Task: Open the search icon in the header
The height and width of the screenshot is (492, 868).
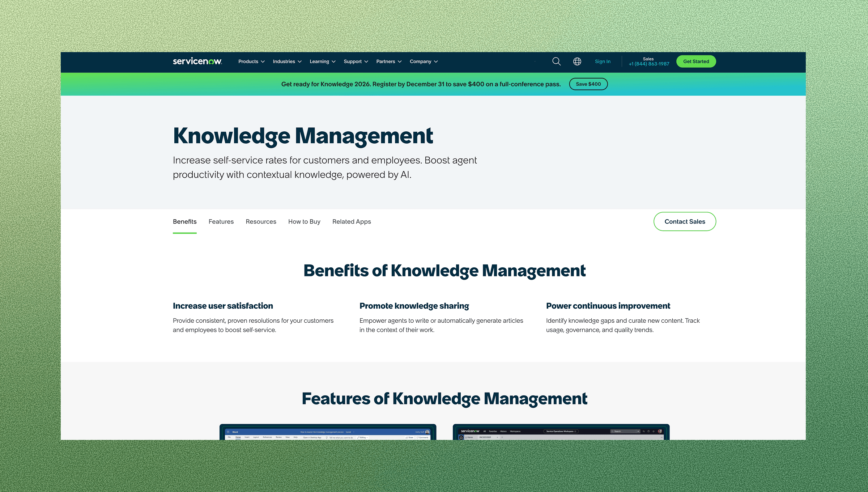Action: tap(556, 61)
